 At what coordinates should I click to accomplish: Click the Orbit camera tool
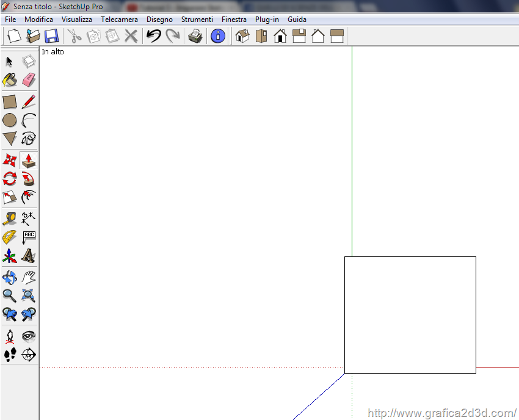tap(10, 278)
